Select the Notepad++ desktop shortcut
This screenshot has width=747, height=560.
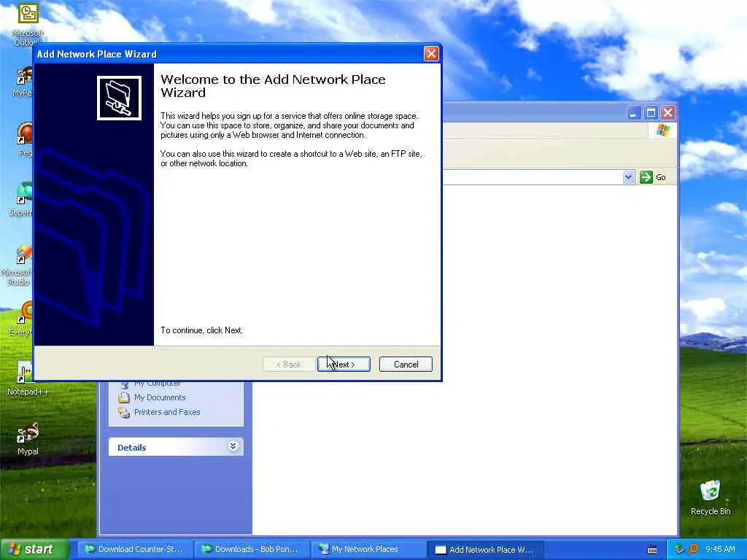coord(28,378)
